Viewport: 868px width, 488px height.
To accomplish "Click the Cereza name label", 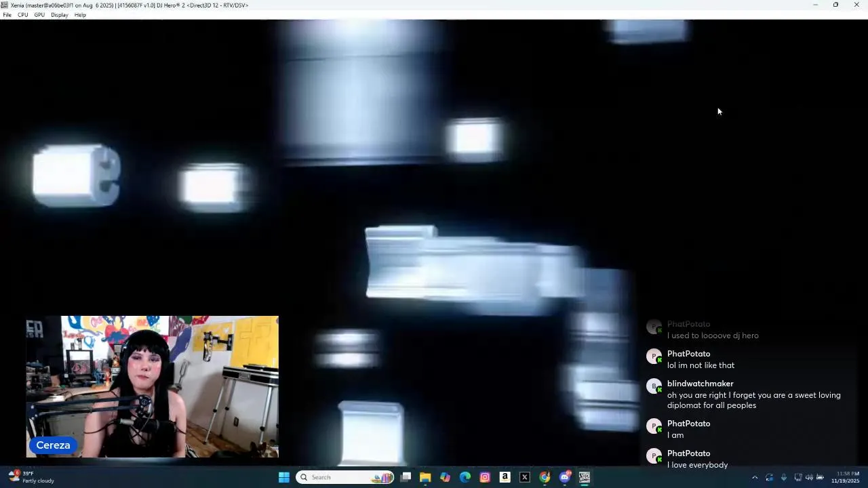I will click(x=53, y=445).
